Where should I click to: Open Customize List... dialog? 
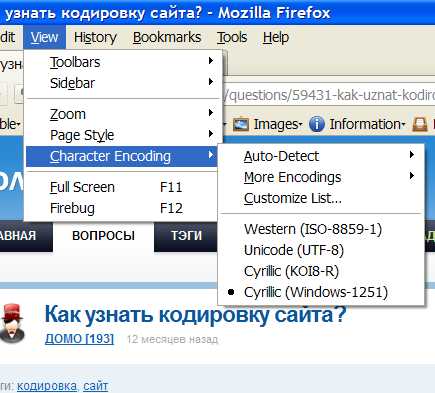click(321, 198)
